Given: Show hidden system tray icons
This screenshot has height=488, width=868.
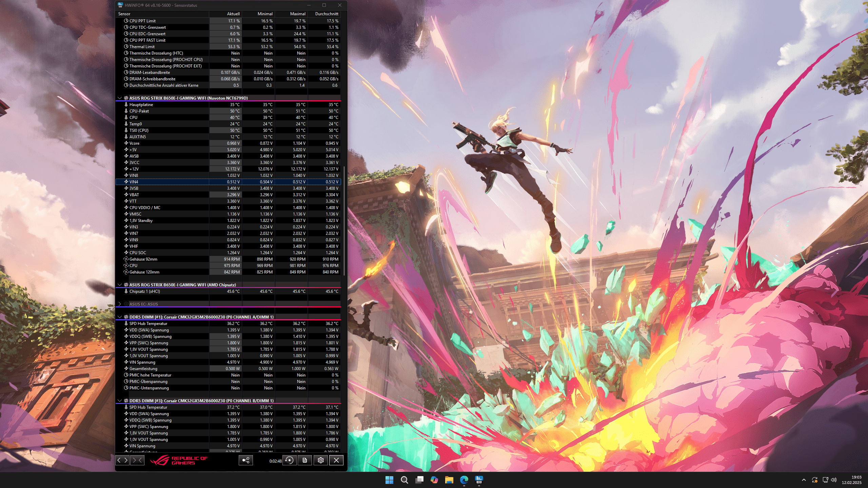Looking at the screenshot, I should click(x=804, y=480).
